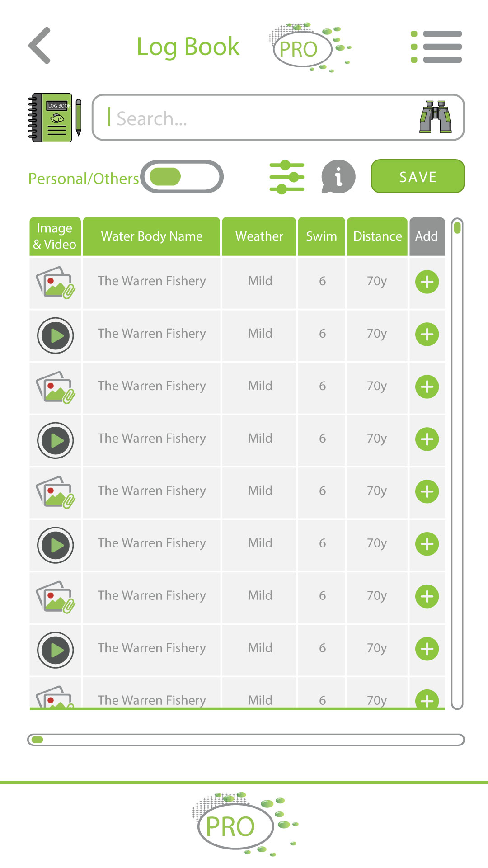Click the log book notebook icon
Screen dimensions: 488x868
[x=54, y=118]
